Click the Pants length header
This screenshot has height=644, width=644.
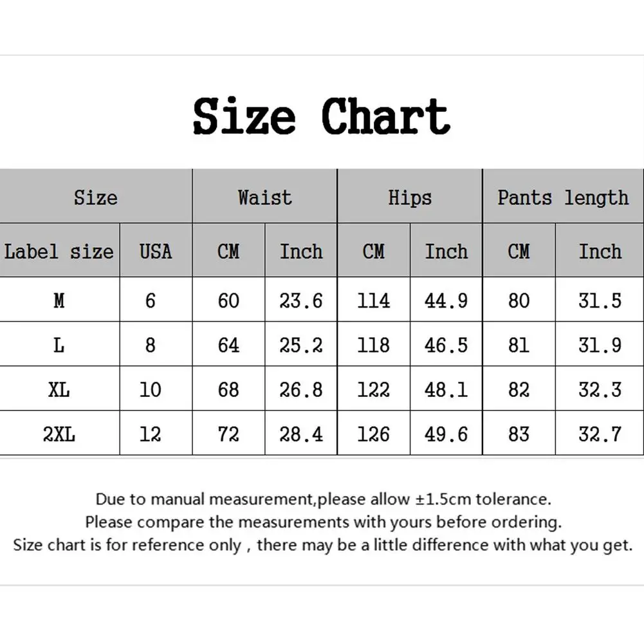click(x=563, y=197)
